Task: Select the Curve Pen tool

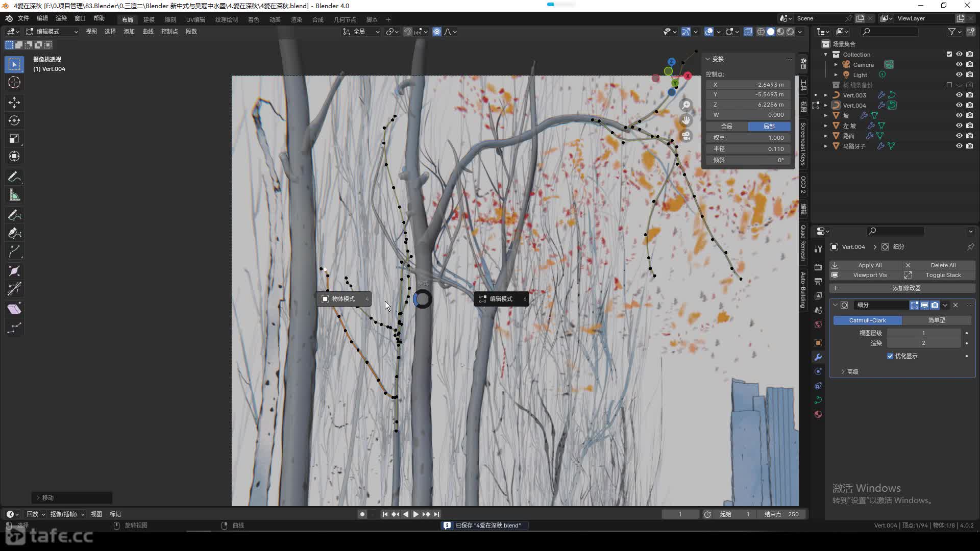Action: coord(14,233)
